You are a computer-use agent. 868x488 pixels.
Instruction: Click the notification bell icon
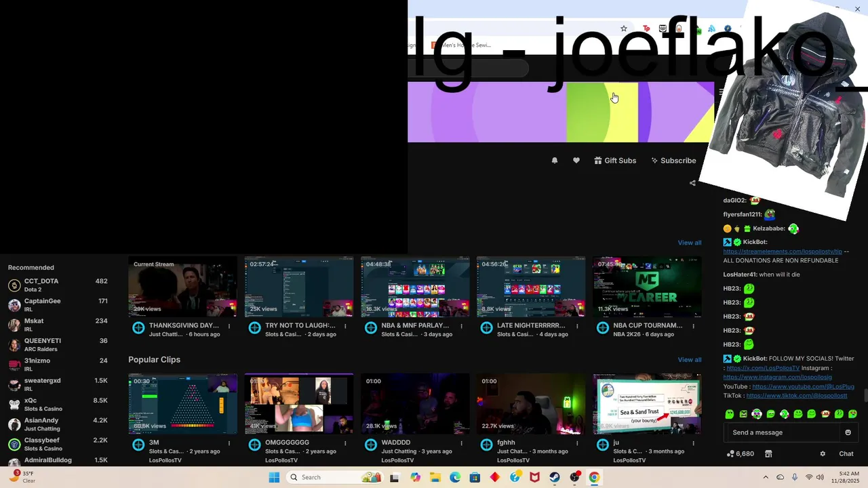tap(555, 161)
